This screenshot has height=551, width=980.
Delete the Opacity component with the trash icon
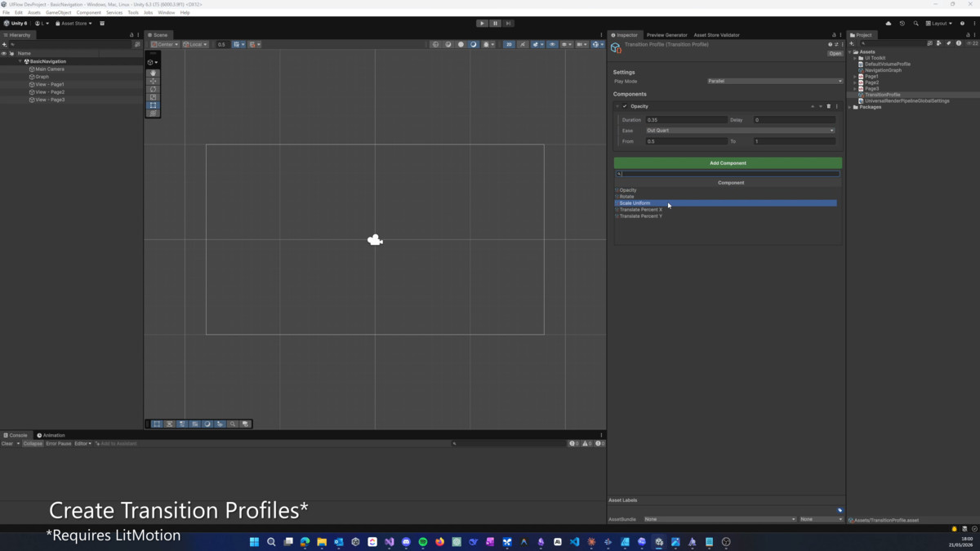coord(828,106)
